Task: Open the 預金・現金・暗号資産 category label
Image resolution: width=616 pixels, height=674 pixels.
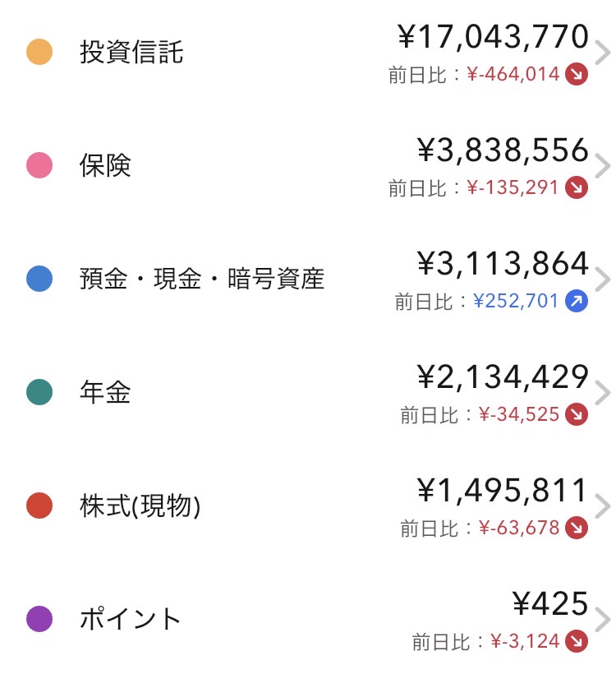Action: [202, 279]
